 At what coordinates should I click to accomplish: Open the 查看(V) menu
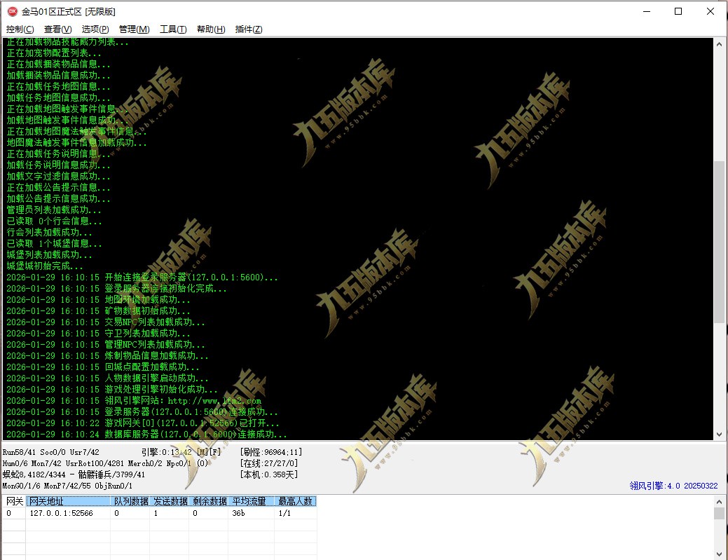57,29
